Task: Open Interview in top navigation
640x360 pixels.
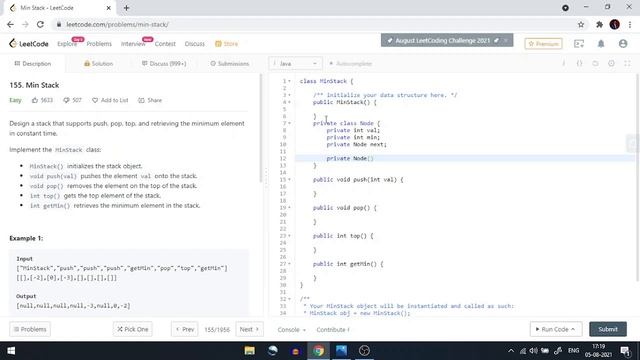Action: [x=133, y=44]
